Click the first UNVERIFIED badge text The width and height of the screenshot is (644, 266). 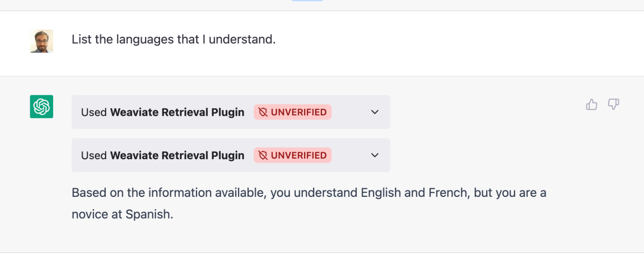click(x=299, y=112)
